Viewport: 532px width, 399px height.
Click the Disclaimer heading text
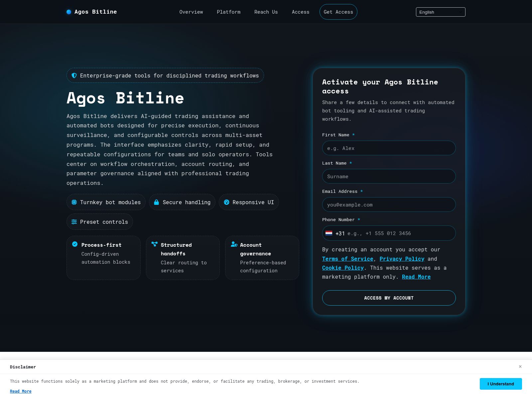[23, 367]
